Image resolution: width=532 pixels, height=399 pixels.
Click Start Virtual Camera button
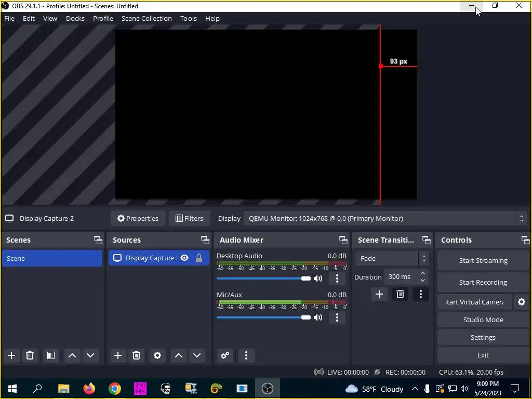point(474,302)
